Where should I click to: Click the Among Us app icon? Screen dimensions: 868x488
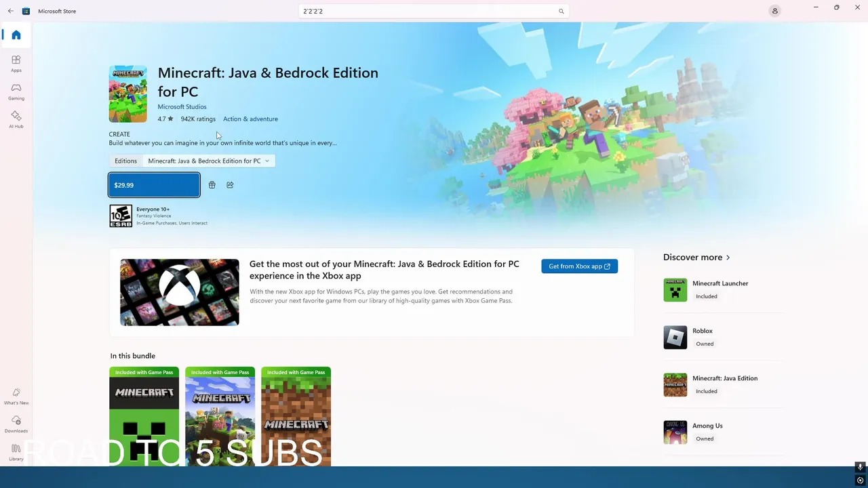(x=675, y=432)
